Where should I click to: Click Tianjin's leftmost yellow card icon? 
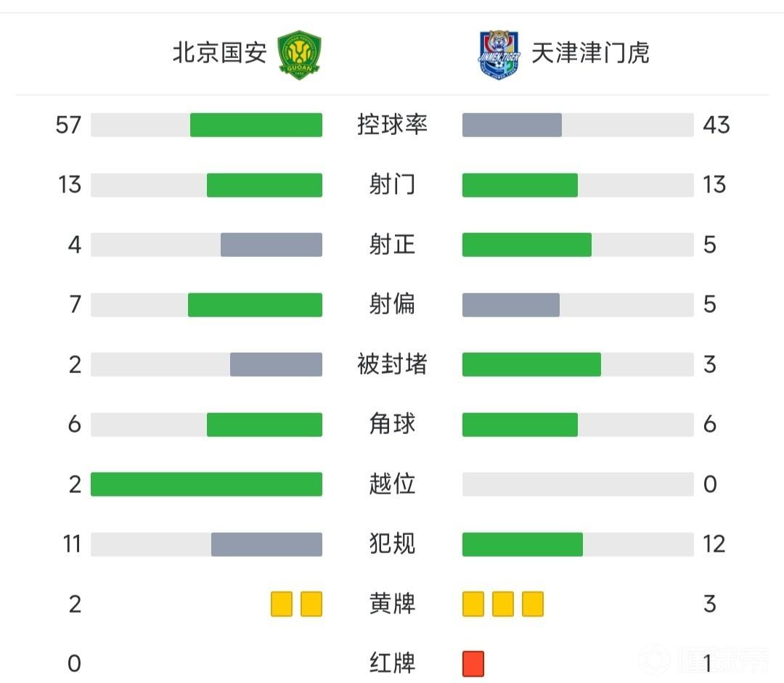pos(473,604)
